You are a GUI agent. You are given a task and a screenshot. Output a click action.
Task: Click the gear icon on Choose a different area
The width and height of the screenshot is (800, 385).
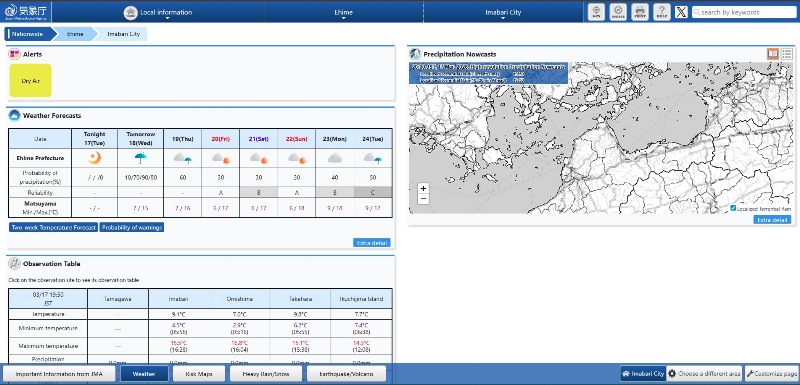coord(672,373)
